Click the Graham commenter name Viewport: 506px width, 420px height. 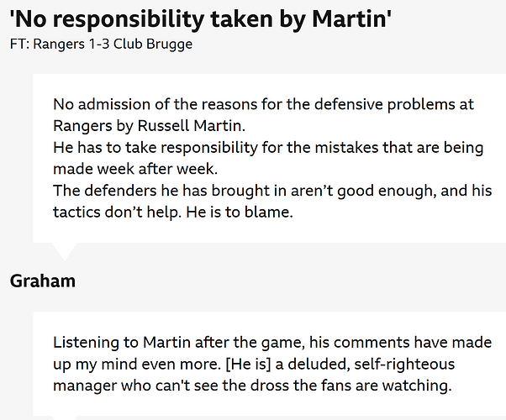point(43,281)
